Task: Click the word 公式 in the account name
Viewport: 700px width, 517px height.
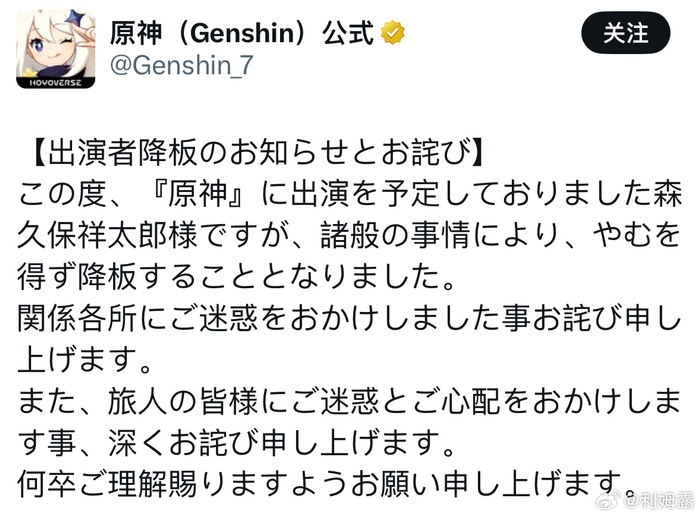Action: (345, 33)
